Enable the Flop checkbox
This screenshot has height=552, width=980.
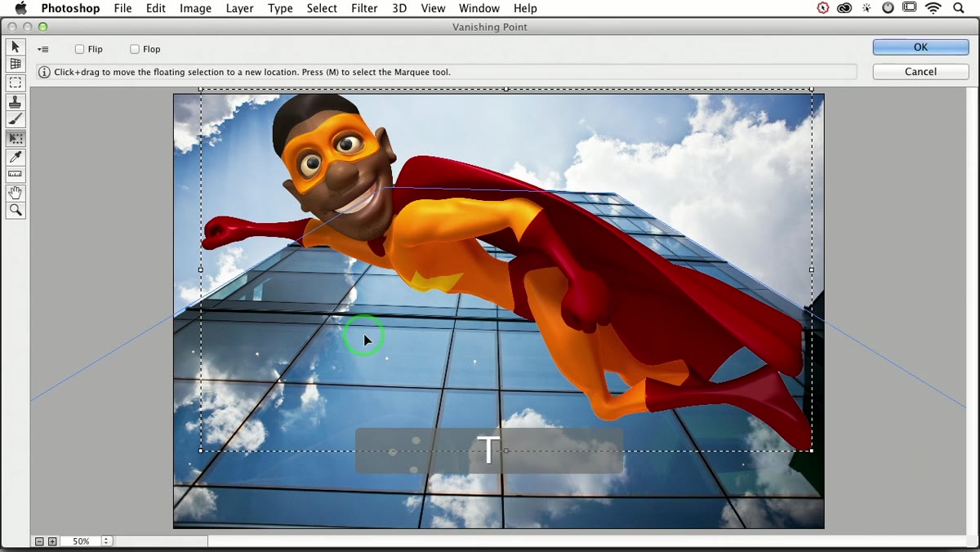[x=135, y=49]
